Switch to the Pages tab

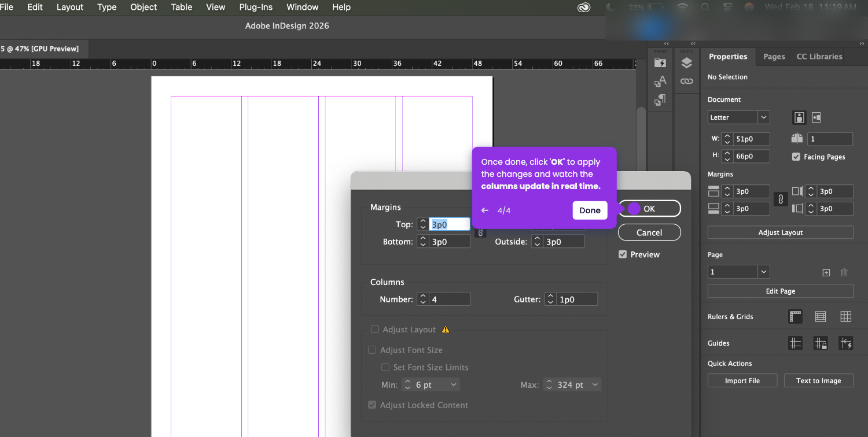(x=774, y=57)
